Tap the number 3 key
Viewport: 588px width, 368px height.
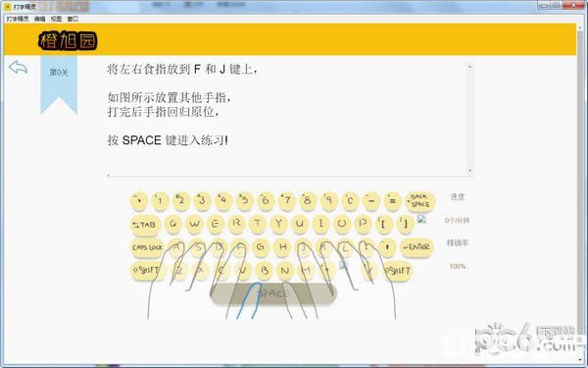click(x=202, y=200)
